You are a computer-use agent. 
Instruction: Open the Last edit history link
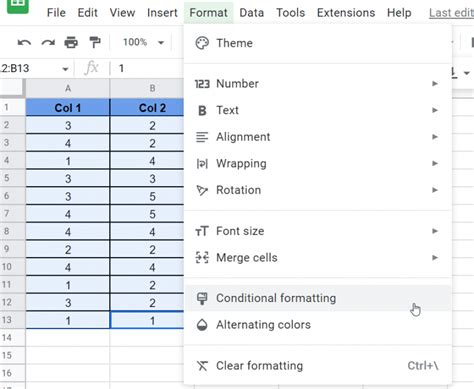[451, 13]
